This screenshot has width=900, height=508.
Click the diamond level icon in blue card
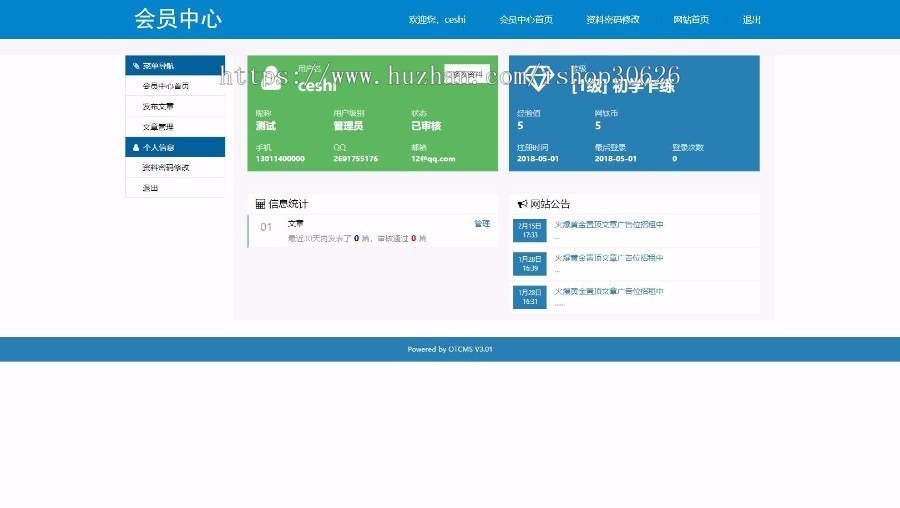click(538, 77)
